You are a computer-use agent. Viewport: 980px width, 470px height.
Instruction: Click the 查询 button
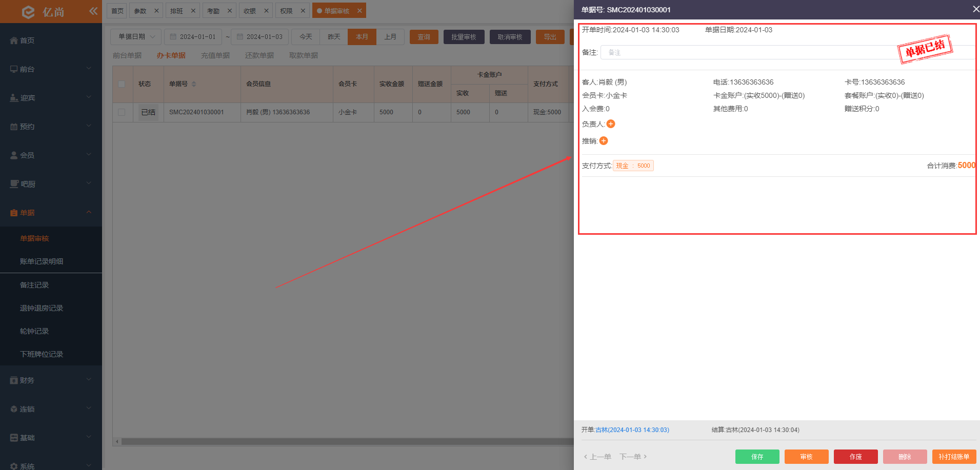click(424, 37)
